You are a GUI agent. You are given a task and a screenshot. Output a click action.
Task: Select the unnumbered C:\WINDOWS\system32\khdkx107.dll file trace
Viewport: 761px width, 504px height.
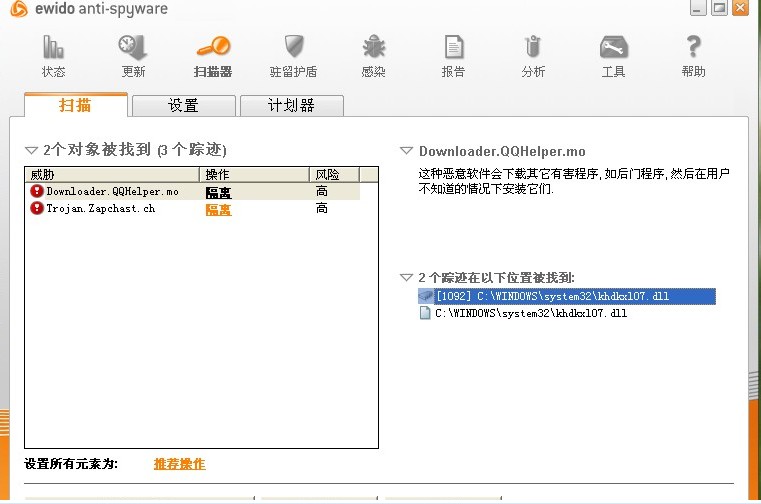point(523,313)
